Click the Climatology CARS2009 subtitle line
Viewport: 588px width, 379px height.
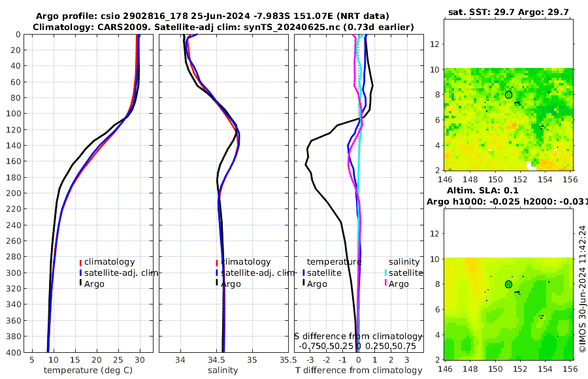[223, 27]
